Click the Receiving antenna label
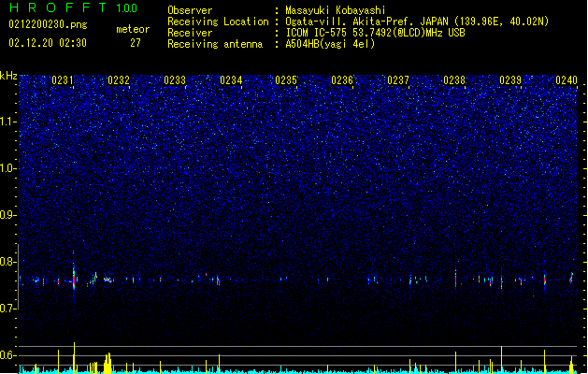This screenshot has height=374, width=588. [215, 44]
